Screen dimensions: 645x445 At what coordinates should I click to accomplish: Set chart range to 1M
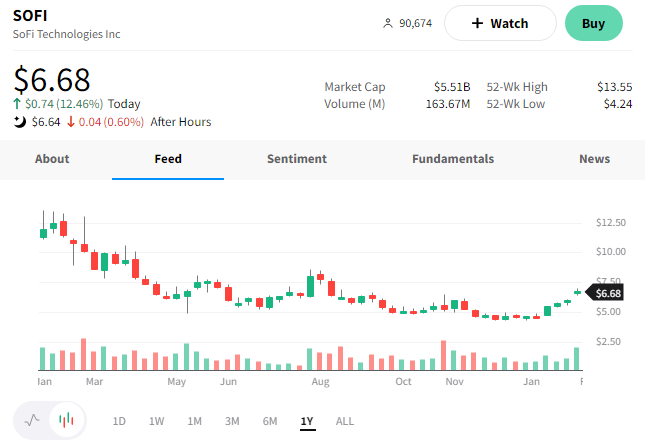195,421
